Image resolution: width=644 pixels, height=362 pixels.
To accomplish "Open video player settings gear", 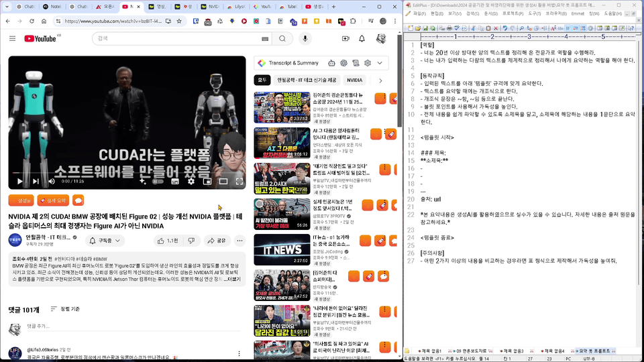I will (x=191, y=181).
